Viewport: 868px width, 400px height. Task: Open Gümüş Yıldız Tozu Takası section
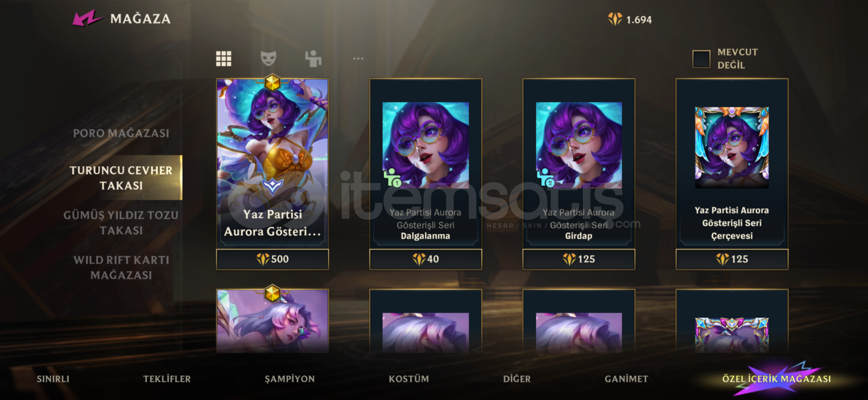click(121, 223)
